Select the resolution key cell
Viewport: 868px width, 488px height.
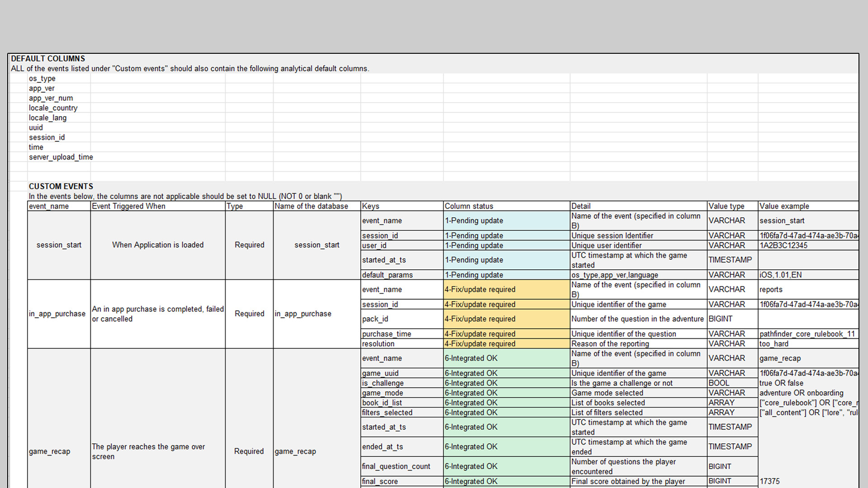[402, 344]
